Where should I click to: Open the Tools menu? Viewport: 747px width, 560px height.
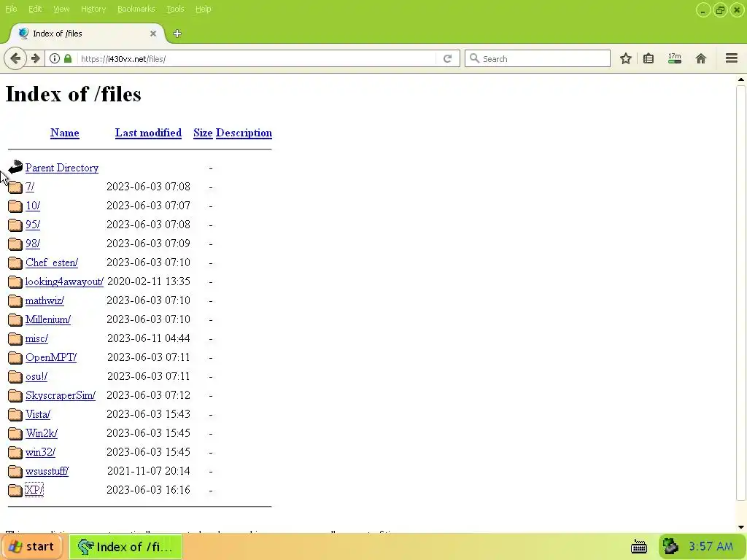(x=175, y=9)
